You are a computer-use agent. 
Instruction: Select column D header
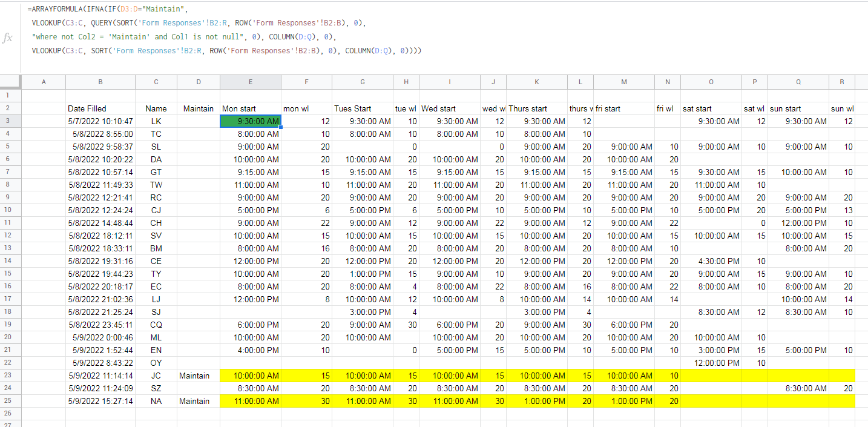(x=199, y=82)
